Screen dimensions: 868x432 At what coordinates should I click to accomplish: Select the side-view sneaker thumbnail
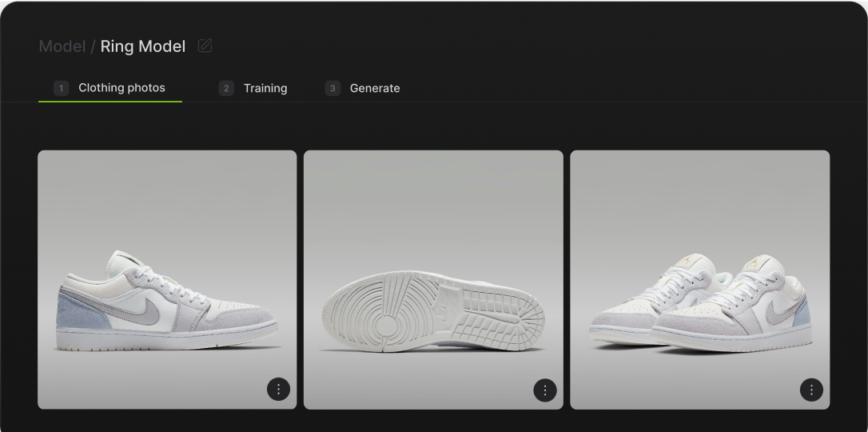point(167,280)
